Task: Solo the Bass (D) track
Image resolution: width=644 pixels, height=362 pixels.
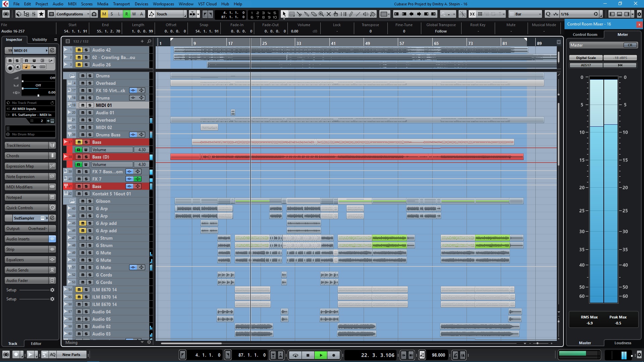Action: point(86,157)
